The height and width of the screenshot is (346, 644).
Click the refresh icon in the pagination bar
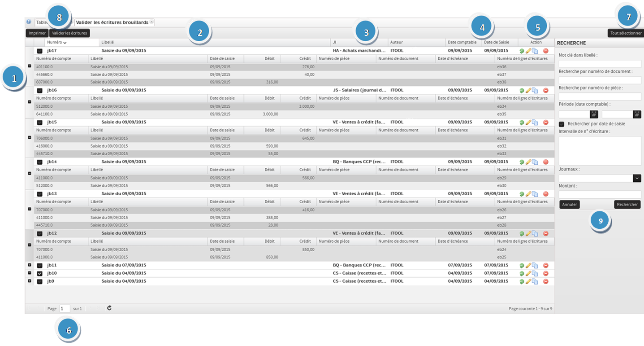[x=109, y=308]
